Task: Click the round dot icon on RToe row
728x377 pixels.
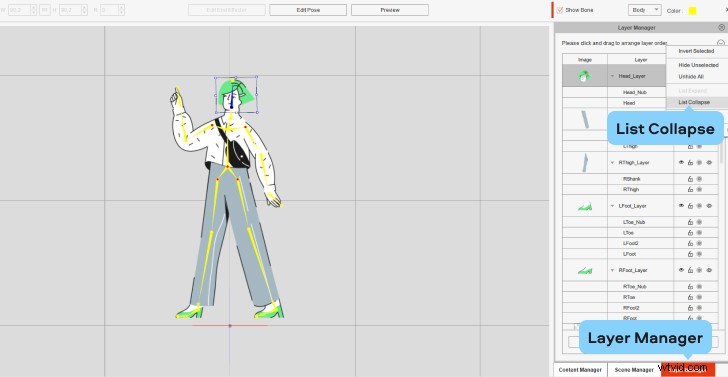Action: [699, 297]
